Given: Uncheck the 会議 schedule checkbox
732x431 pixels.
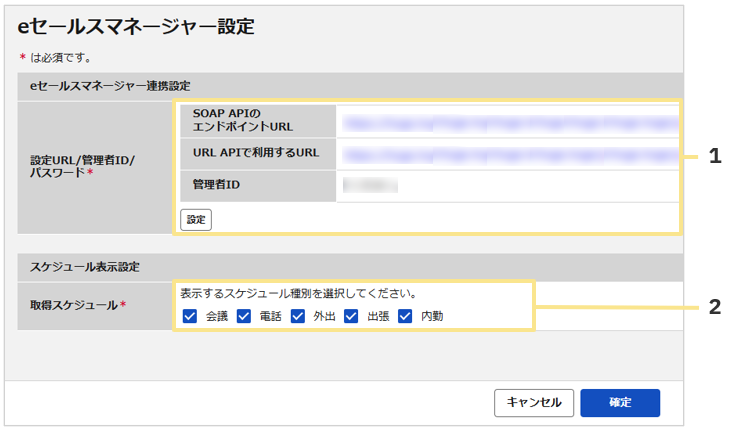Looking at the screenshot, I should [190, 316].
